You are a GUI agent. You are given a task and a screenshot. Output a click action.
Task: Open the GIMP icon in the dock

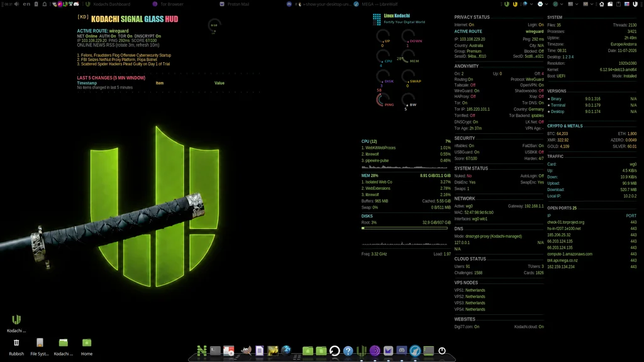point(246,351)
